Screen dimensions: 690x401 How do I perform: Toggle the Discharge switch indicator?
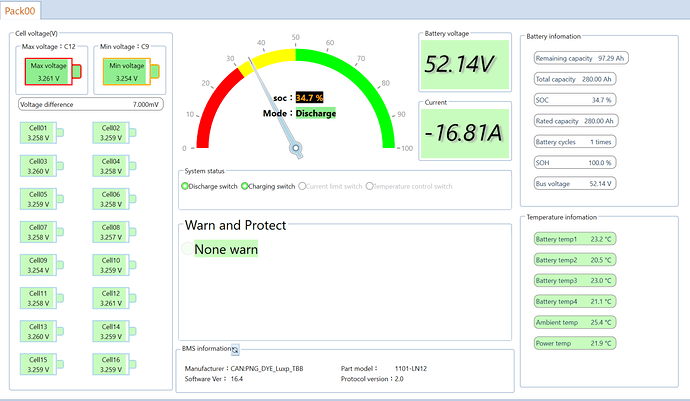185,186
